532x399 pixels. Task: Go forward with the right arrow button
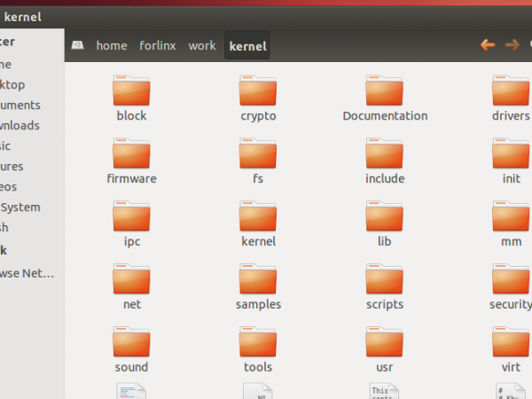[x=512, y=45]
